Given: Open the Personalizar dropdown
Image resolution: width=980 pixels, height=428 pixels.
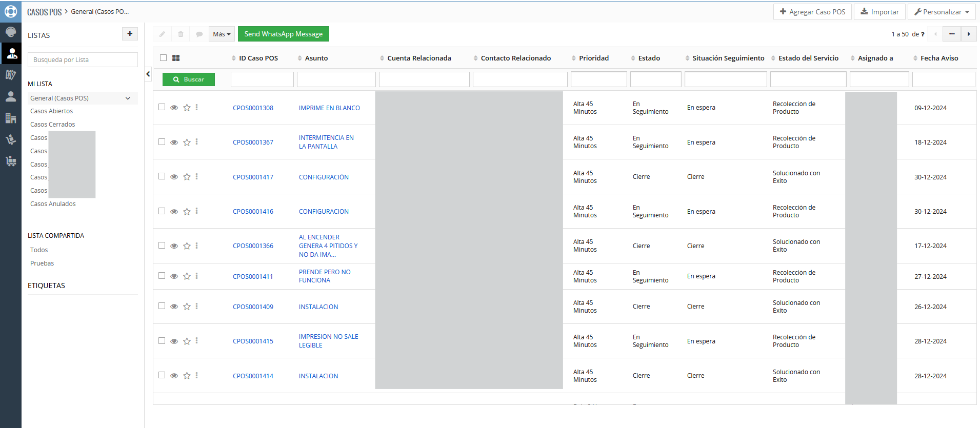Looking at the screenshot, I should coord(942,12).
